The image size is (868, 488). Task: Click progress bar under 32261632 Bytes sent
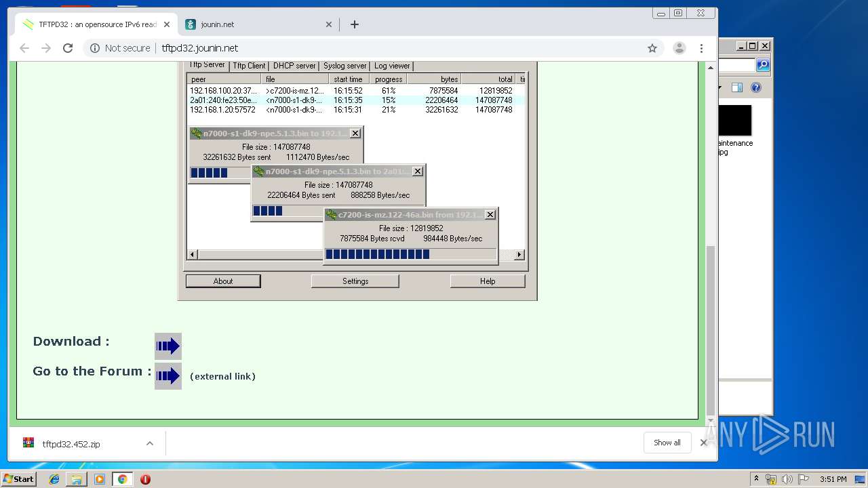click(220, 173)
